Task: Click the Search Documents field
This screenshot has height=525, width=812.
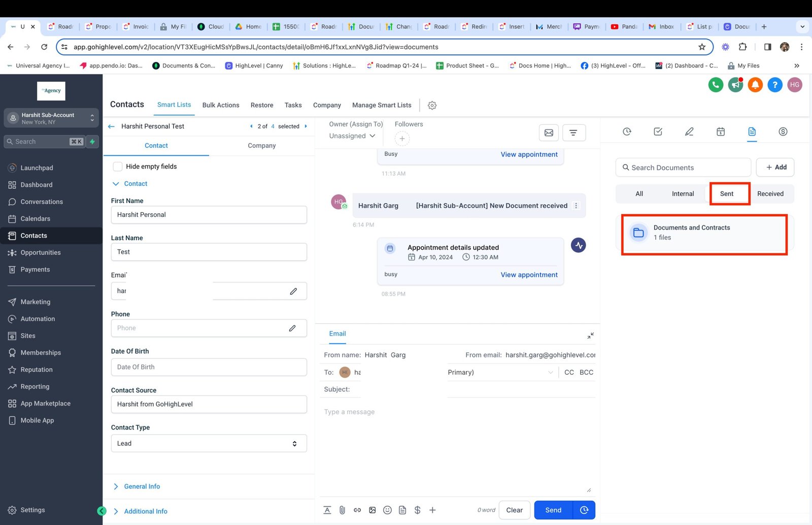Action: [x=683, y=168]
